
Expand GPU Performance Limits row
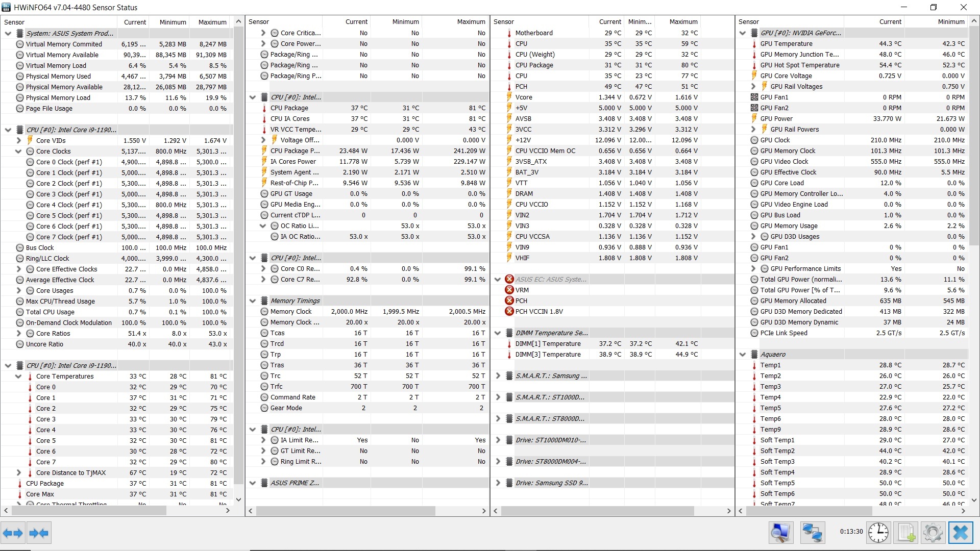click(753, 269)
